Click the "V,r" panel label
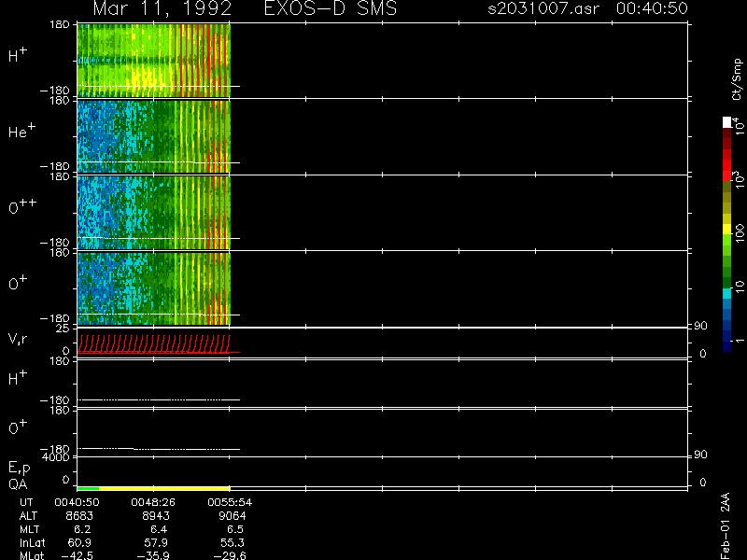Image resolution: width=747 pixels, height=560 pixels. tap(18, 340)
